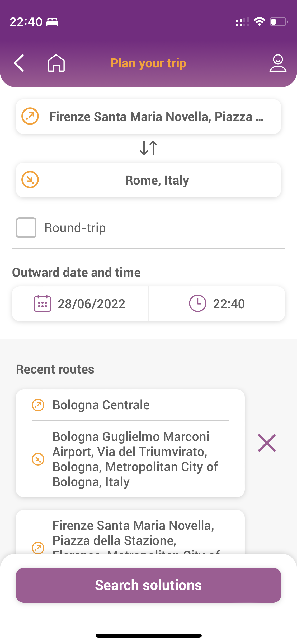Edit the Firenze Santa Maria Novella origin field
Viewport: 297px width, 644px height.
tap(148, 117)
